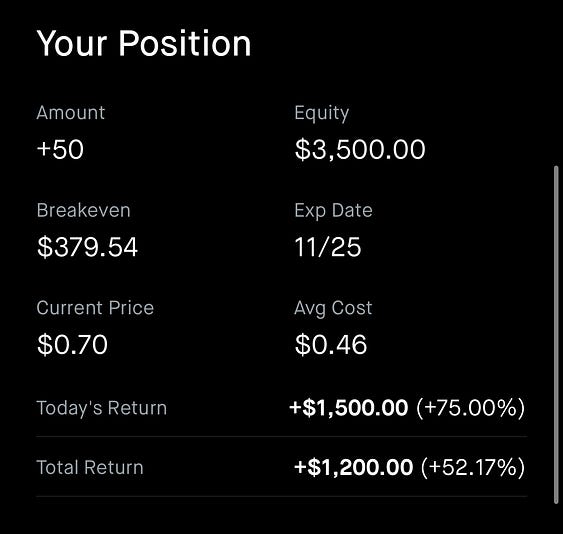Select the Breakeven label
563x534 pixels.
pyautogui.click(x=83, y=210)
